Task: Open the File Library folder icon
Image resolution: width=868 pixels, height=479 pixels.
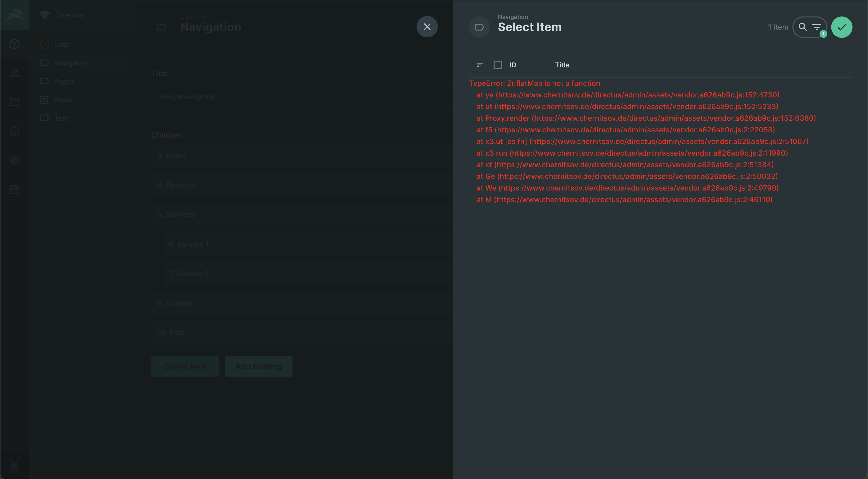Action: pos(15,102)
